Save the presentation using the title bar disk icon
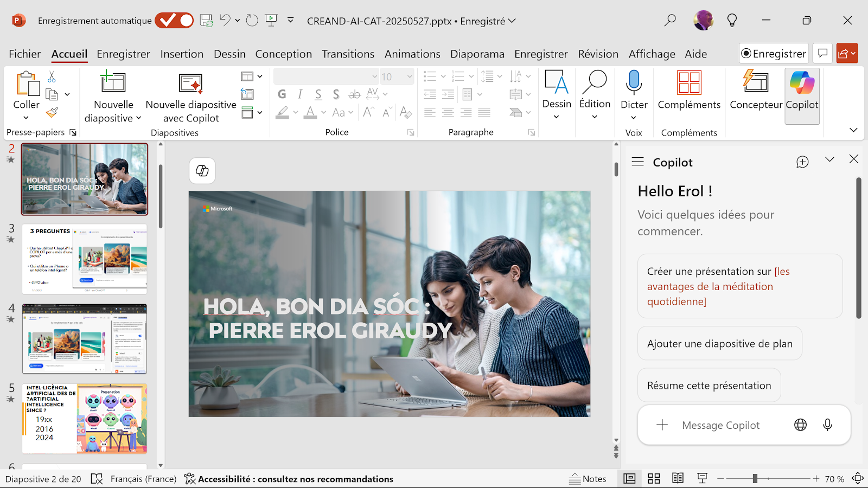868x488 pixels. pyautogui.click(x=206, y=21)
